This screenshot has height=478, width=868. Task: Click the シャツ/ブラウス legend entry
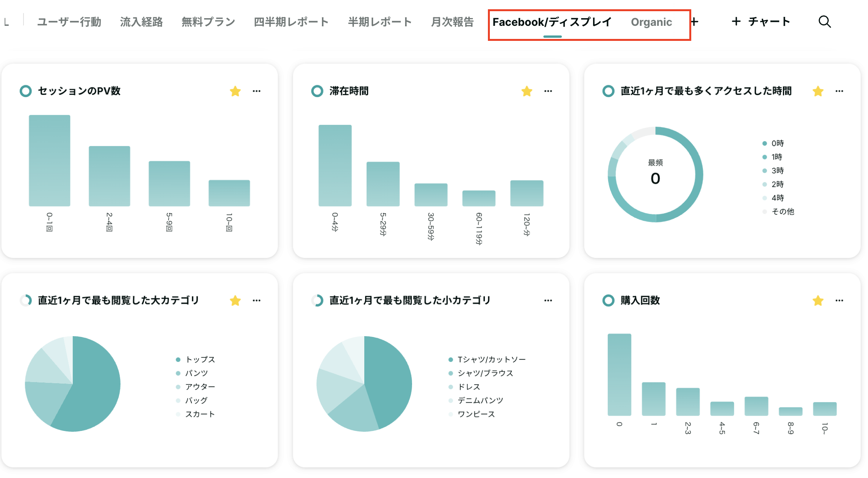coord(481,373)
